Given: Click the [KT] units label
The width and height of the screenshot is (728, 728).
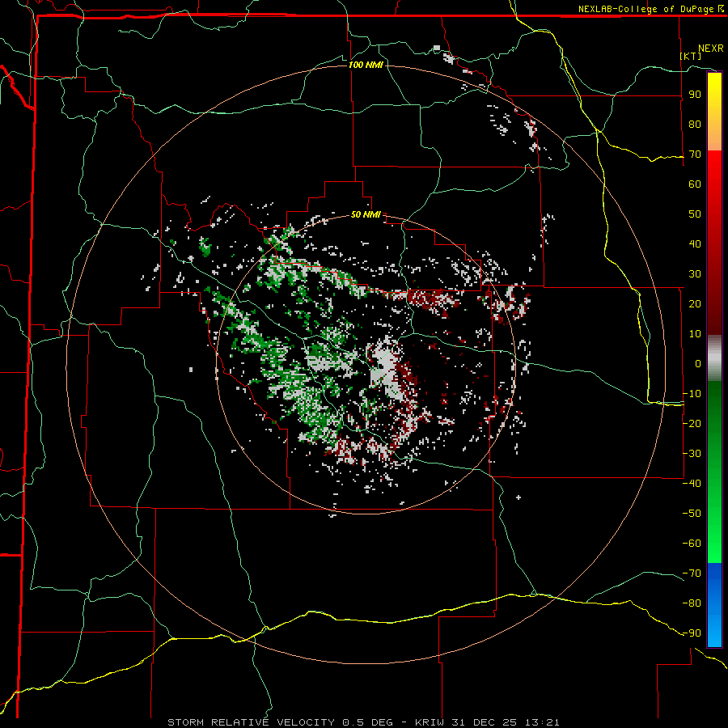Looking at the screenshot, I should click(691, 56).
